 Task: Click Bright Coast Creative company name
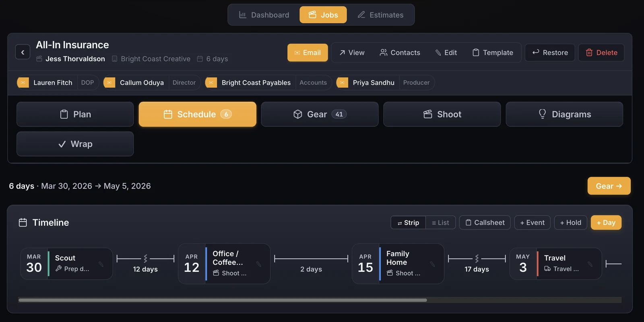pyautogui.click(x=156, y=59)
